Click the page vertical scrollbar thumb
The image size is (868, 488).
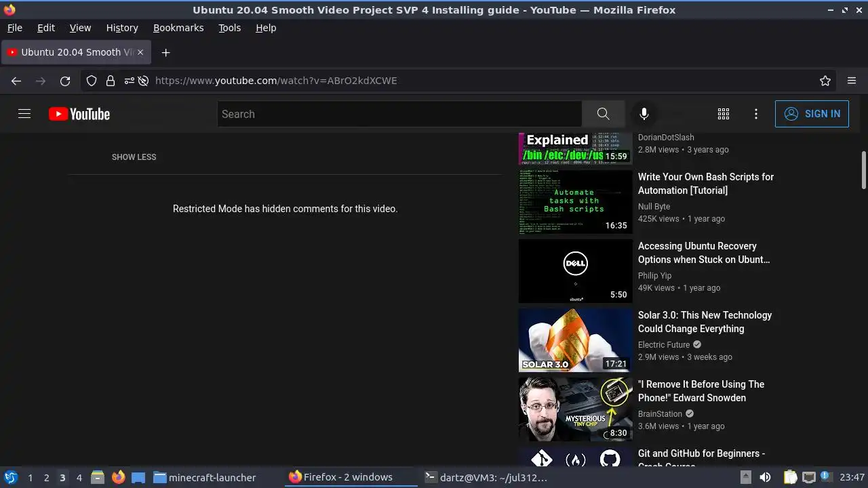[x=864, y=170]
